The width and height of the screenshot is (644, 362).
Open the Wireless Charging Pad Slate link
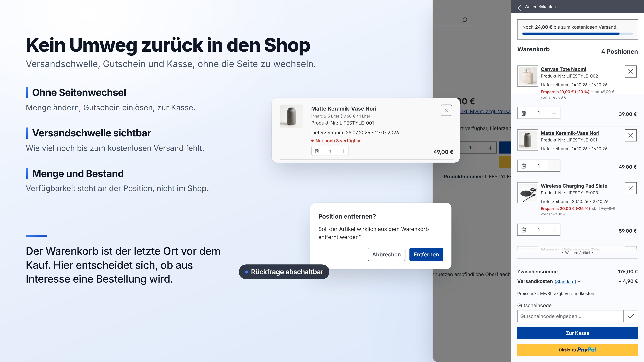[x=574, y=186]
